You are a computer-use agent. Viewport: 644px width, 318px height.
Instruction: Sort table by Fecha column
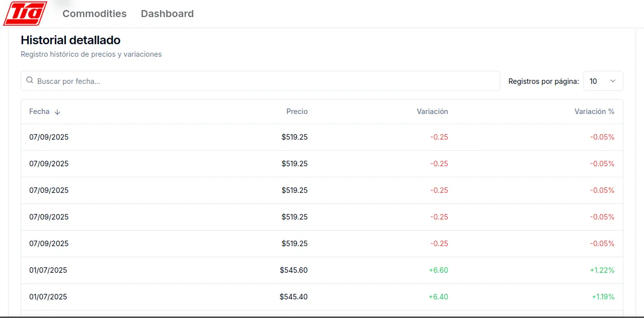click(x=39, y=112)
